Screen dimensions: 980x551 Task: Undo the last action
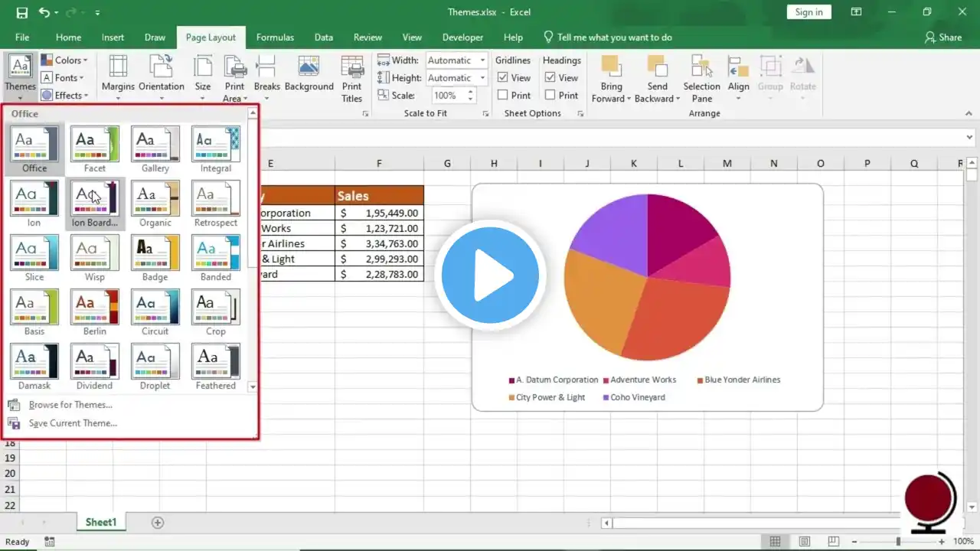point(44,12)
